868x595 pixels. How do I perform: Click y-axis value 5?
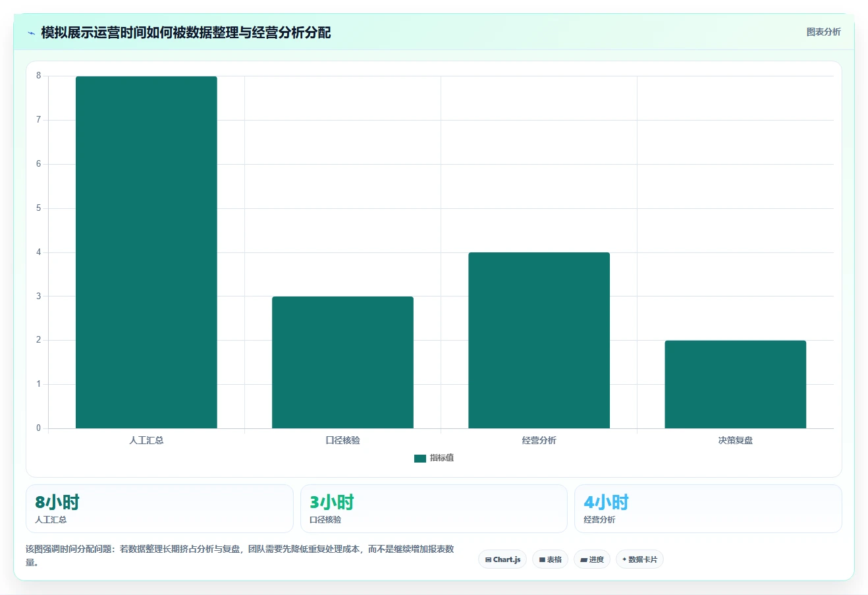[38, 208]
